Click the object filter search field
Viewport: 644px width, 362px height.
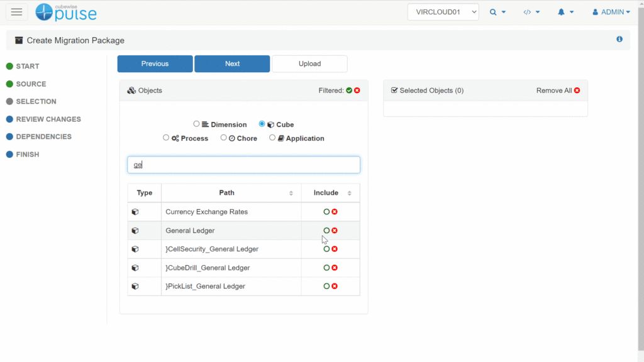(x=243, y=165)
